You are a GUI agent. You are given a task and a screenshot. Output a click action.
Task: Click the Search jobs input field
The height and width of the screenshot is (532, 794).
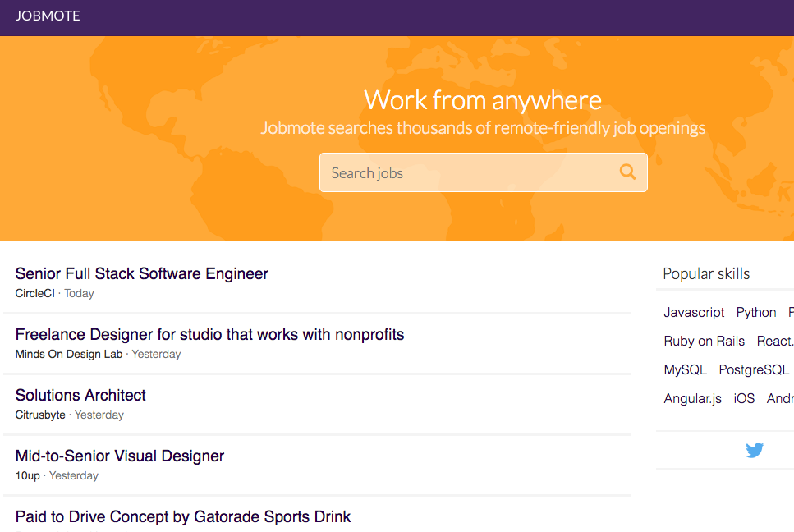(x=483, y=172)
